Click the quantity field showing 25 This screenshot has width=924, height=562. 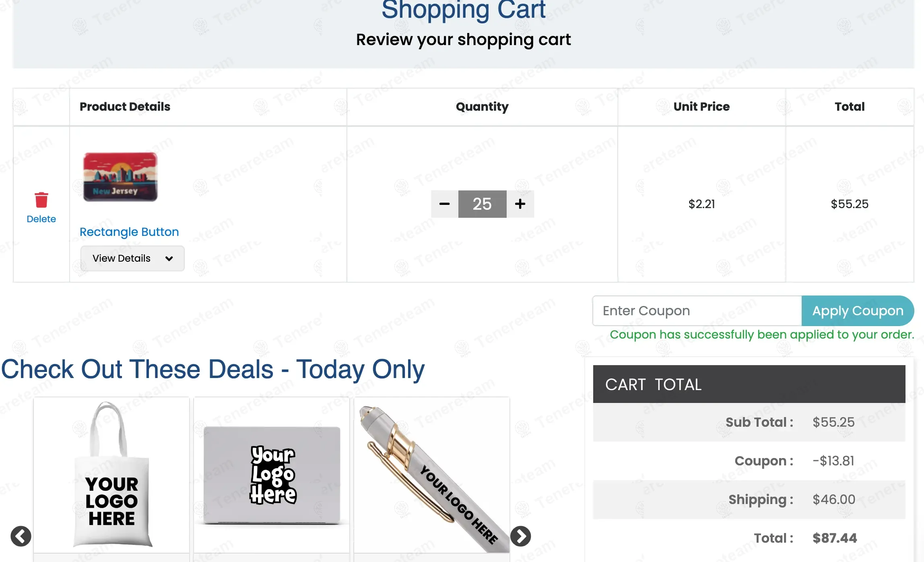pos(482,204)
